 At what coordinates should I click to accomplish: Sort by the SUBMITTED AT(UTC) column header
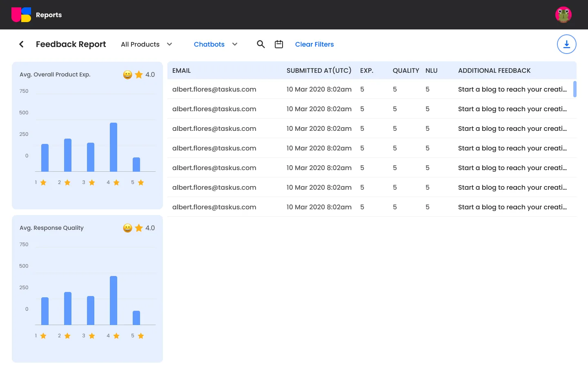point(319,70)
